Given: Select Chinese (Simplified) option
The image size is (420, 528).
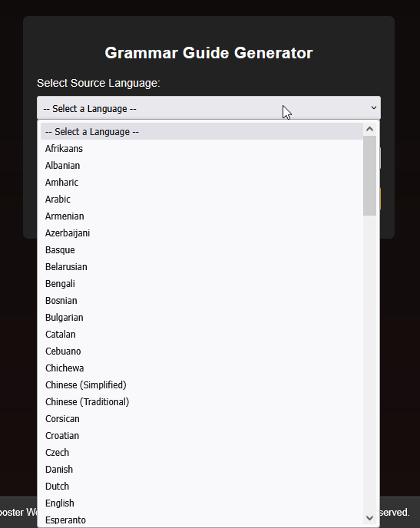Looking at the screenshot, I should [202, 385].
